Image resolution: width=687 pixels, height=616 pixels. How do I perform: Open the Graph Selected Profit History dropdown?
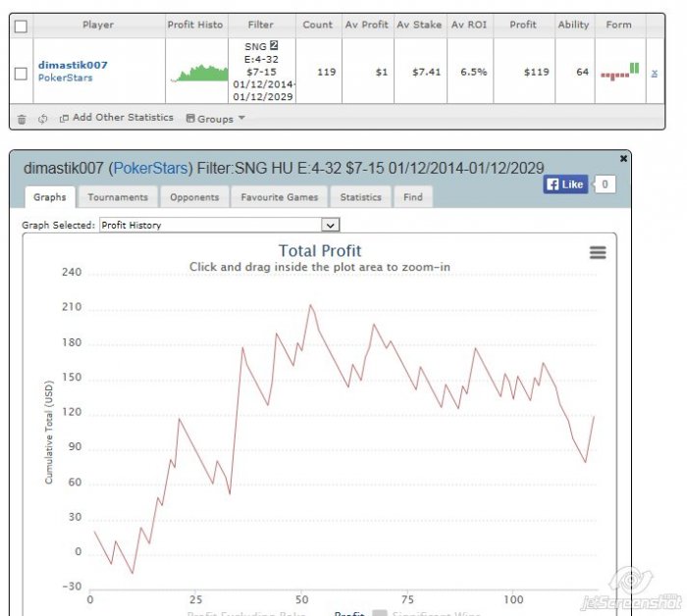pyautogui.click(x=220, y=225)
